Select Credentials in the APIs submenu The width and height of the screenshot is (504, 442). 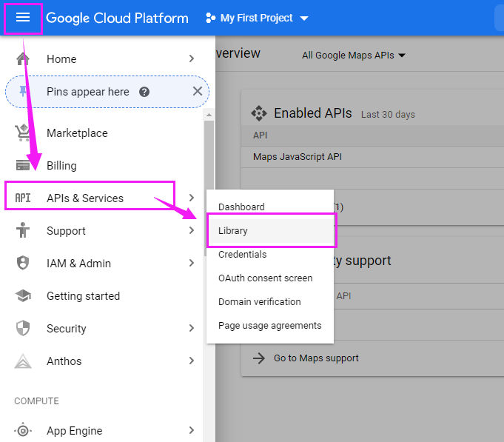(270, 254)
